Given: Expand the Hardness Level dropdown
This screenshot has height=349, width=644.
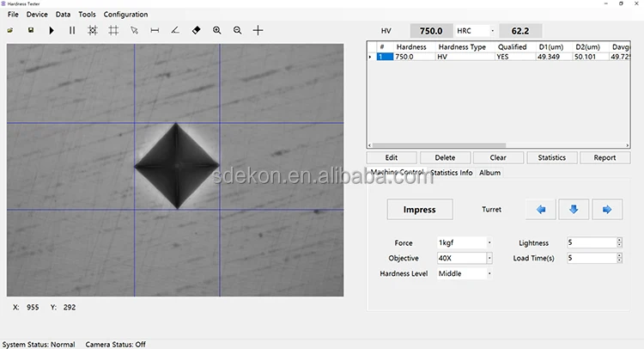Looking at the screenshot, I should click(x=489, y=273).
